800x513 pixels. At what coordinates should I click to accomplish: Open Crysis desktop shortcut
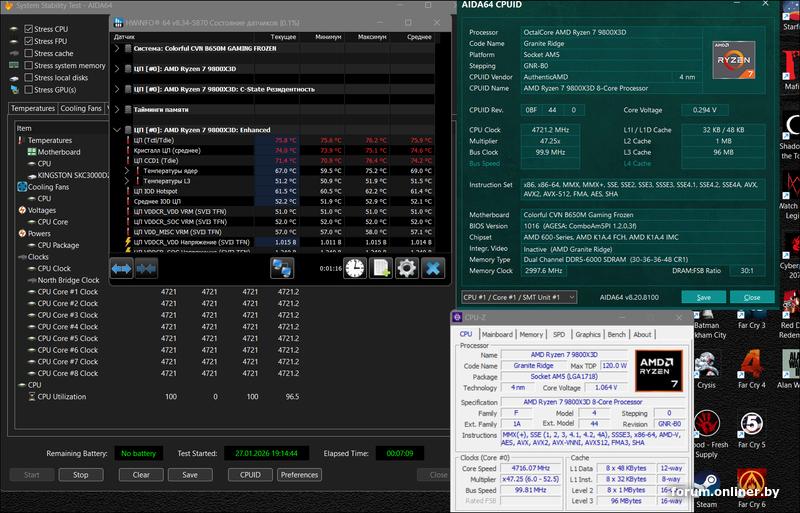[706, 365]
